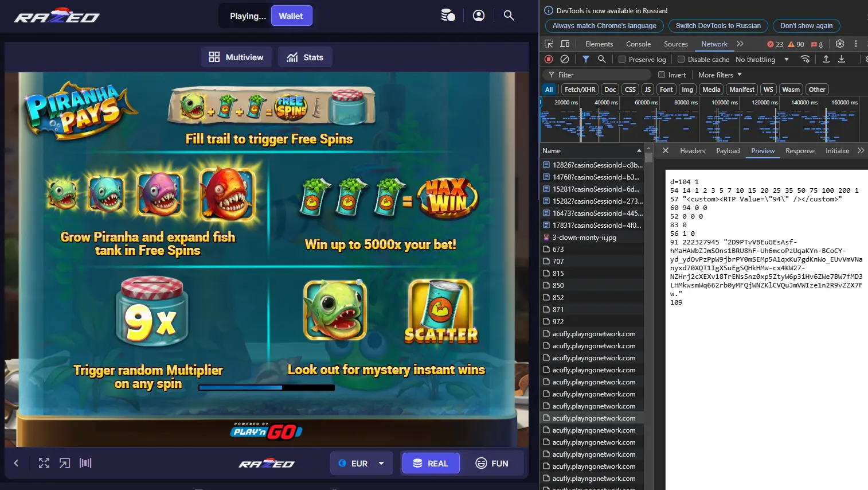The width and height of the screenshot is (868, 490).
Task: Open network search magnifier in DevTools
Action: (x=601, y=59)
